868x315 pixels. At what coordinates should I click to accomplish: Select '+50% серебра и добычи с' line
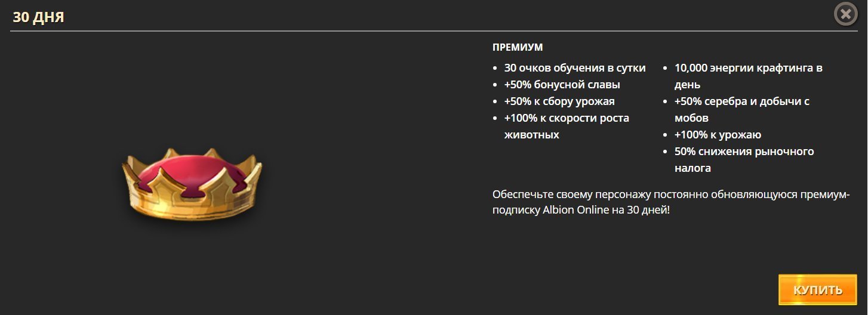coord(741,101)
